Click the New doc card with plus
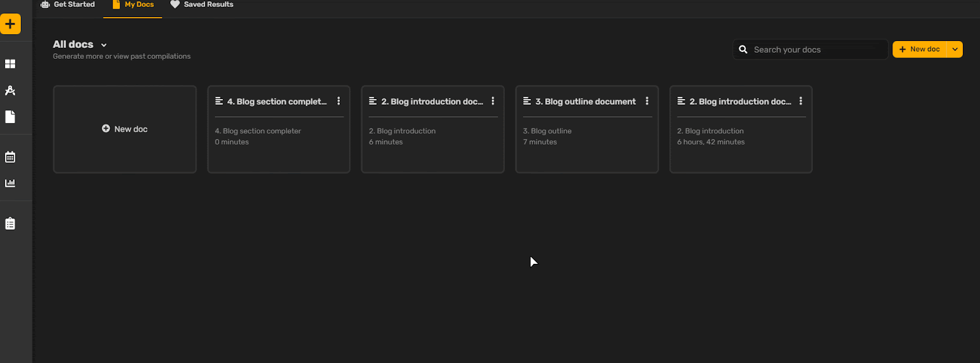Viewport: 980px width, 363px height. point(125,129)
